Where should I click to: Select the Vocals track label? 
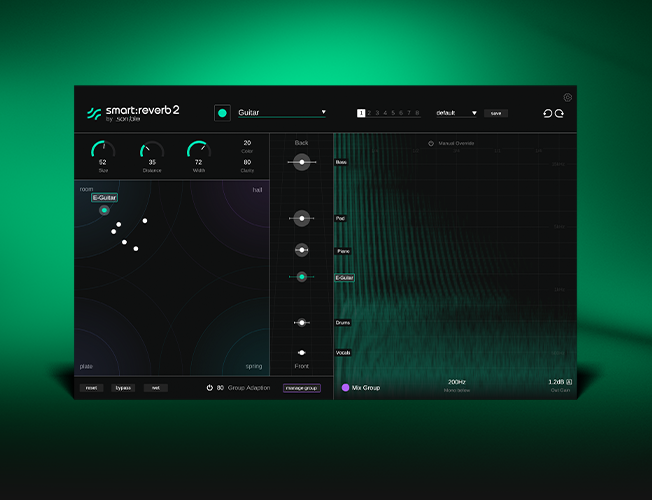[x=343, y=353]
